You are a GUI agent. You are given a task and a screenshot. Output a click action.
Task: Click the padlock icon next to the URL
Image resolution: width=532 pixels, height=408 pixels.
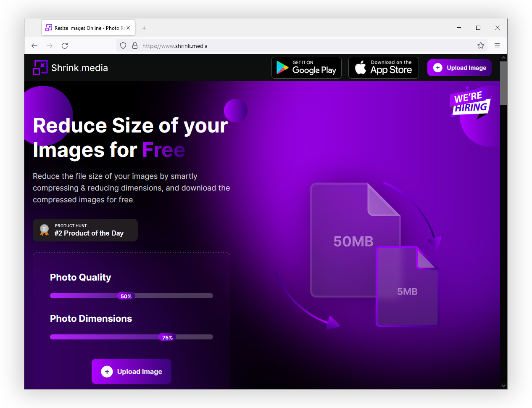pyautogui.click(x=134, y=45)
